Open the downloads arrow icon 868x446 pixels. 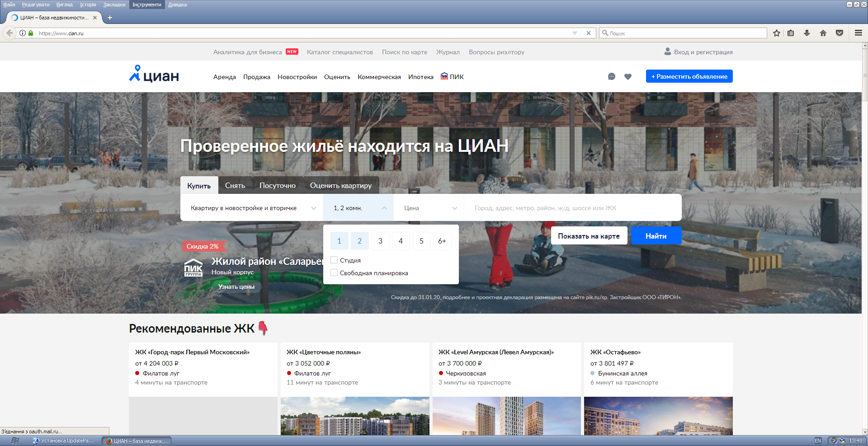pyautogui.click(x=807, y=33)
